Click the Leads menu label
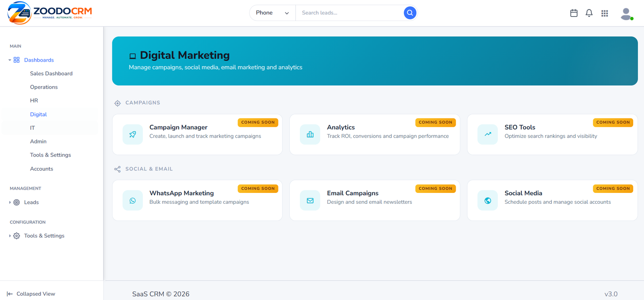The image size is (644, 300). click(x=31, y=203)
